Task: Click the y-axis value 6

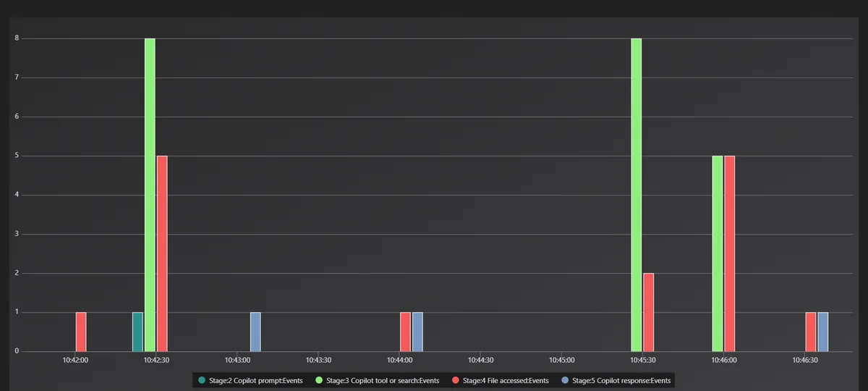Action: tap(17, 117)
